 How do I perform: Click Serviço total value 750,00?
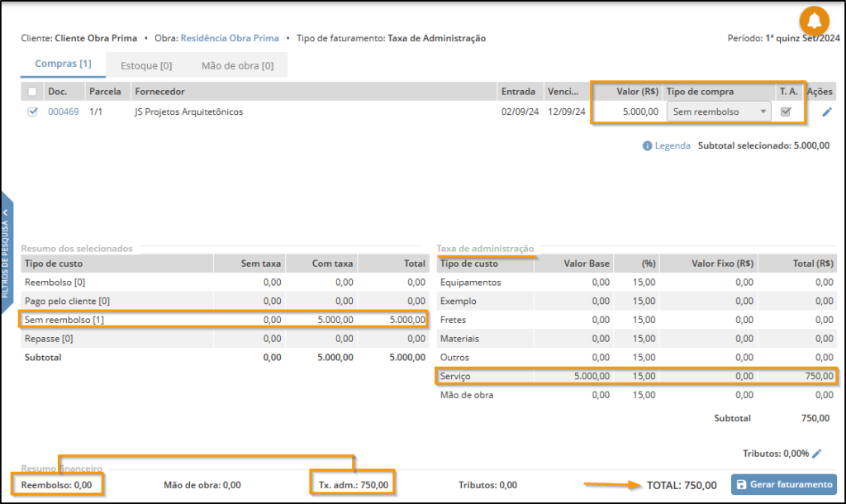pyautogui.click(x=819, y=376)
